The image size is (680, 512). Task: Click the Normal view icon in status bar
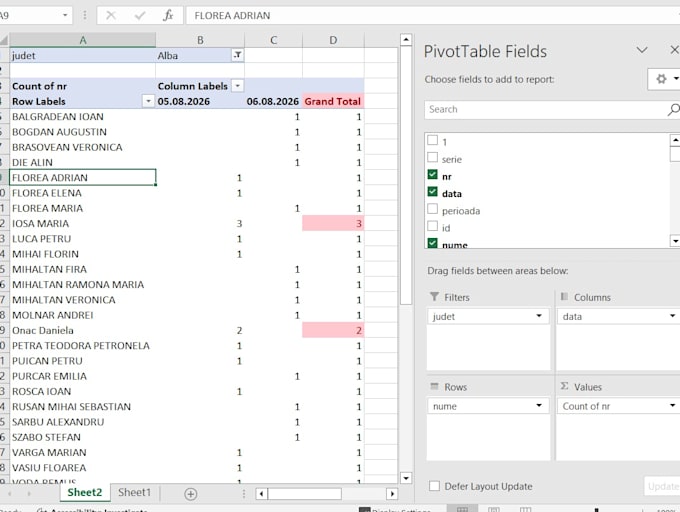[x=462, y=509]
